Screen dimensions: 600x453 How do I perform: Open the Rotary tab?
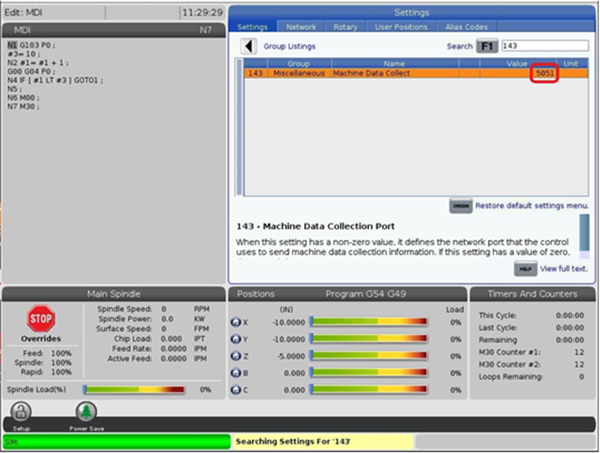tap(346, 27)
